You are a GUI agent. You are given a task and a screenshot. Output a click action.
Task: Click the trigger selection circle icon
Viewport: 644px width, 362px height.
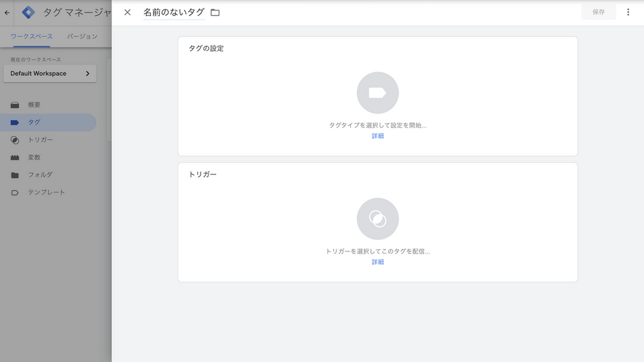(x=378, y=219)
